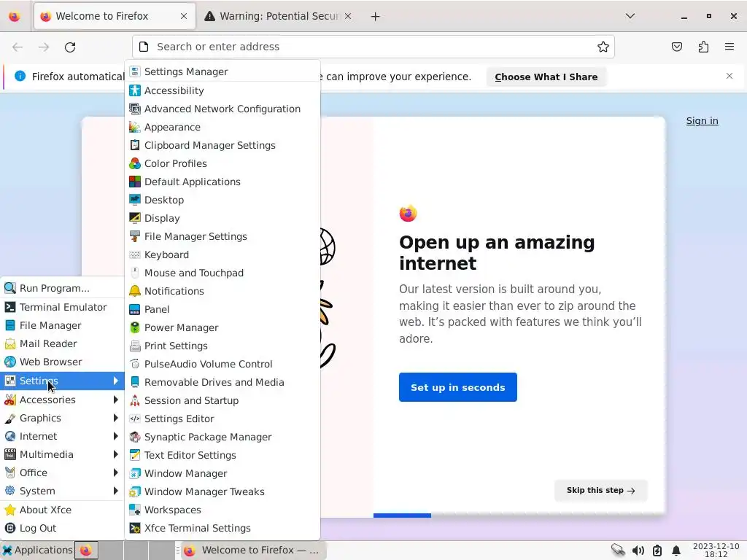Image resolution: width=747 pixels, height=560 pixels.
Task: Launch File Manager from the menu
Action: [63, 325]
